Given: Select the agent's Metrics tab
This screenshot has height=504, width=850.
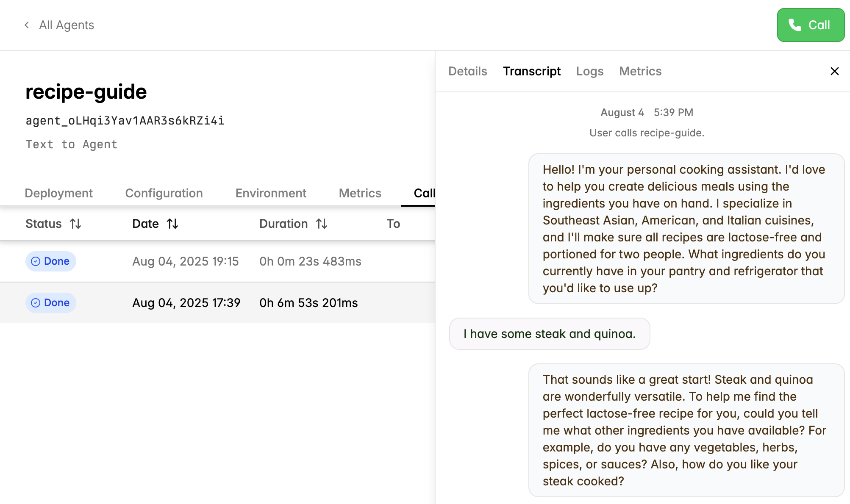Looking at the screenshot, I should (360, 193).
